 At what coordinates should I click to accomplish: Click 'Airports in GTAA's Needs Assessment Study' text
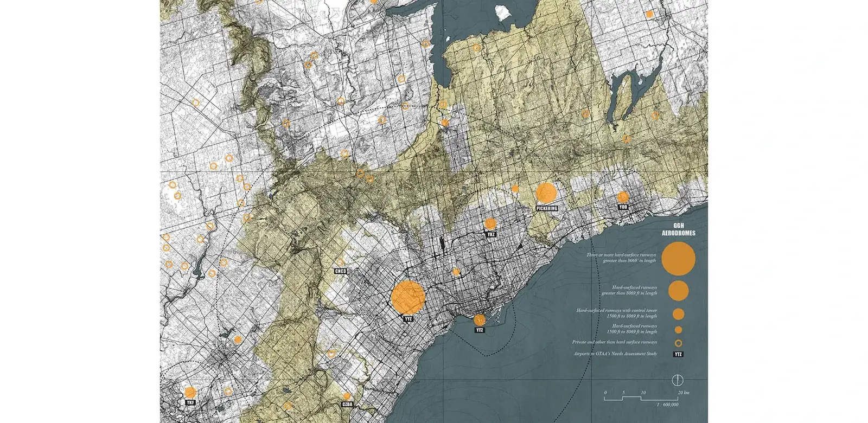(x=615, y=354)
